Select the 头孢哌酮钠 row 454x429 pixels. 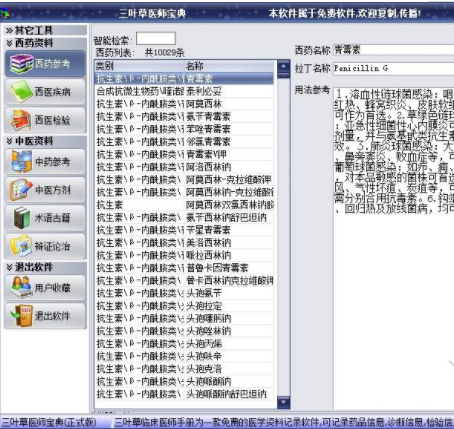(184, 381)
